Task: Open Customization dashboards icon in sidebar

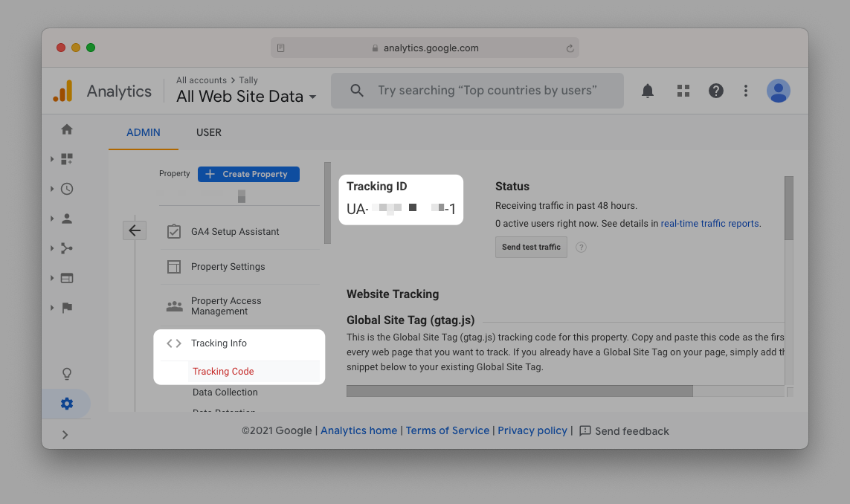Action: pos(67,159)
